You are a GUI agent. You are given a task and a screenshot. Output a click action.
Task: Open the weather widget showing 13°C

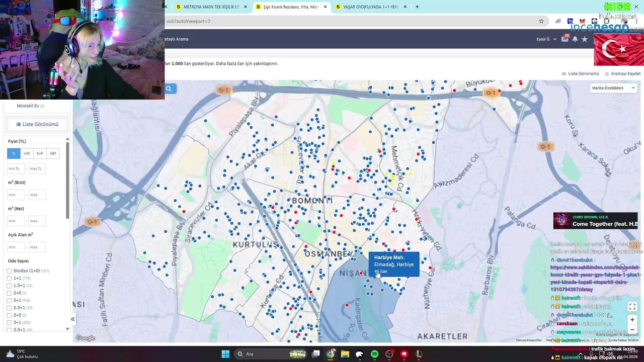[22, 354]
